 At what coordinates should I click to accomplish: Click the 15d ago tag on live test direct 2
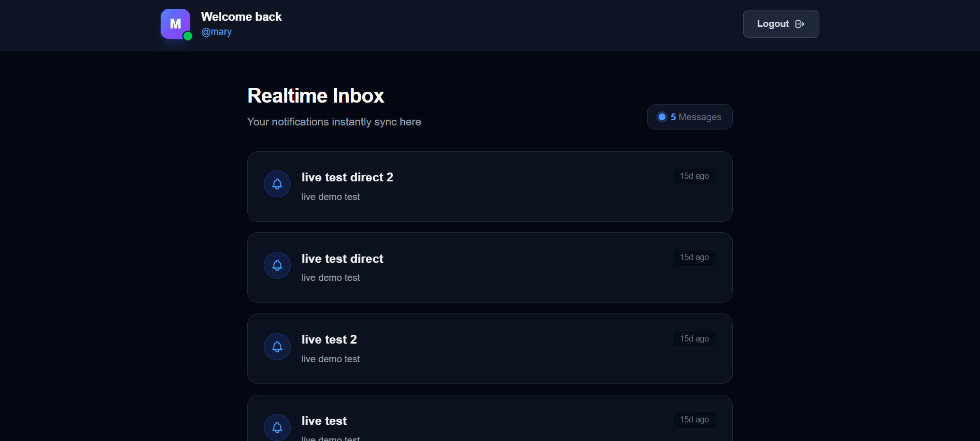click(694, 176)
